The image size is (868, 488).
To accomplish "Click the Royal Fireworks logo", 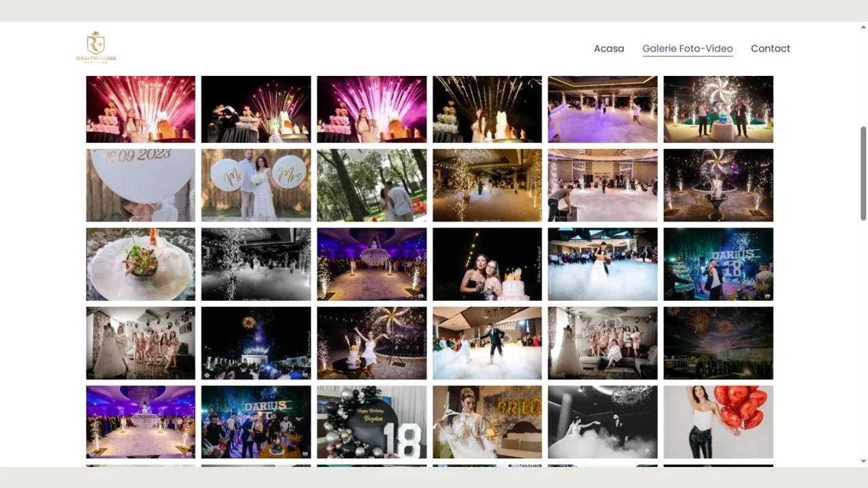I will (96, 47).
